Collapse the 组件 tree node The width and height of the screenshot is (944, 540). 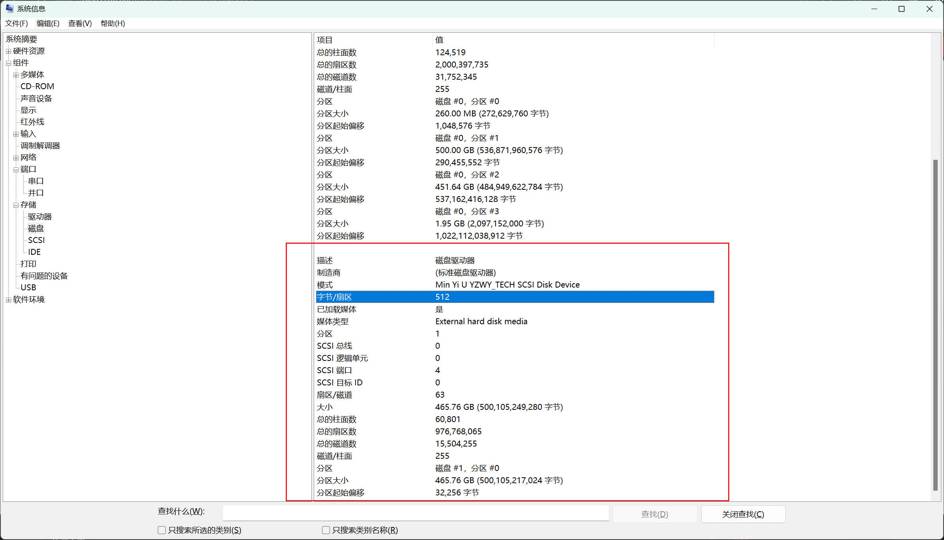click(8, 63)
